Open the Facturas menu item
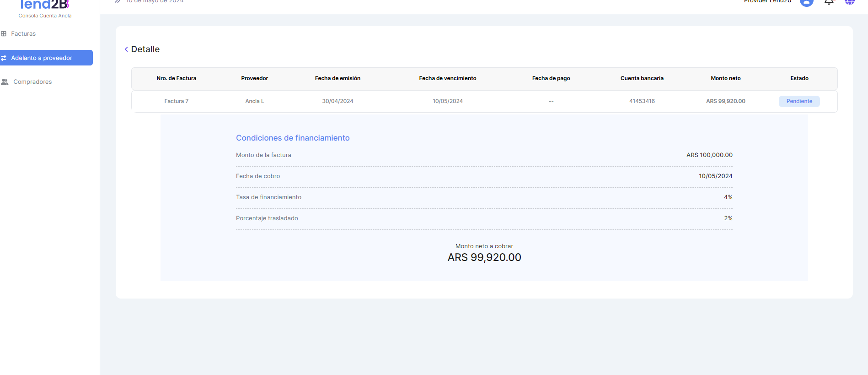Viewport: 868px width, 375px height. click(23, 34)
